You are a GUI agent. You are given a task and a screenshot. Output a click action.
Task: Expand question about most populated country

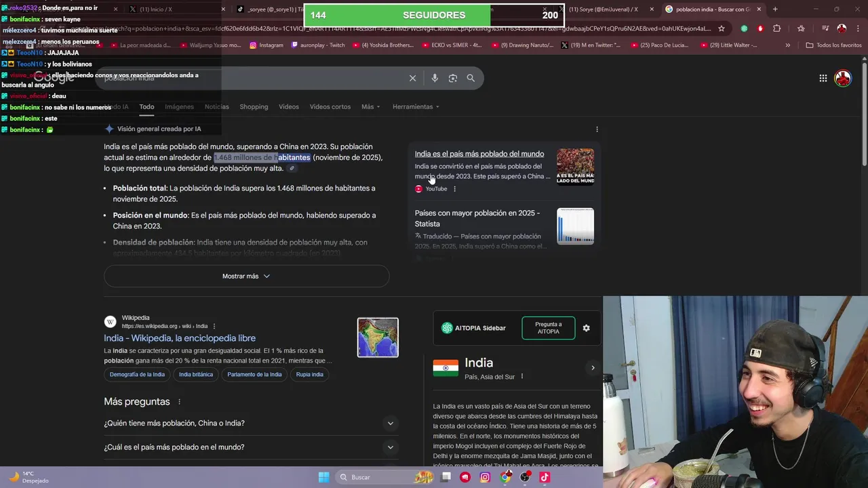pyautogui.click(x=251, y=447)
